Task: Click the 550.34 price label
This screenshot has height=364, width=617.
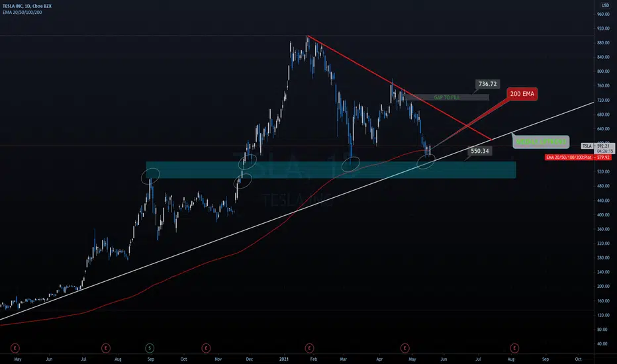Action: coord(480,151)
